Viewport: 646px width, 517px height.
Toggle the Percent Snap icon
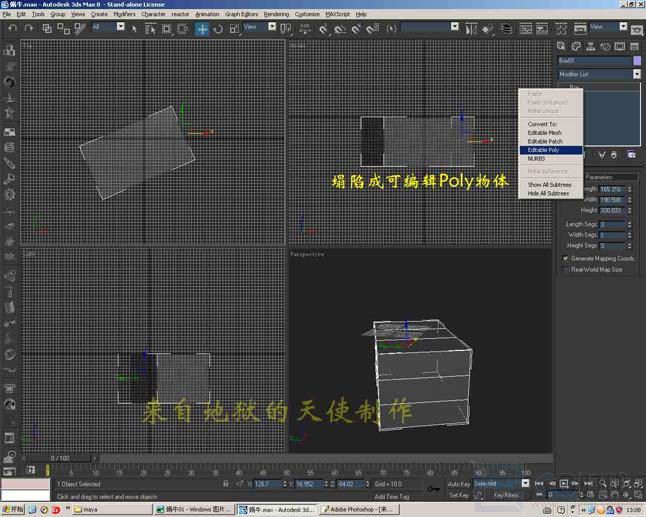pyautogui.click(x=356, y=29)
